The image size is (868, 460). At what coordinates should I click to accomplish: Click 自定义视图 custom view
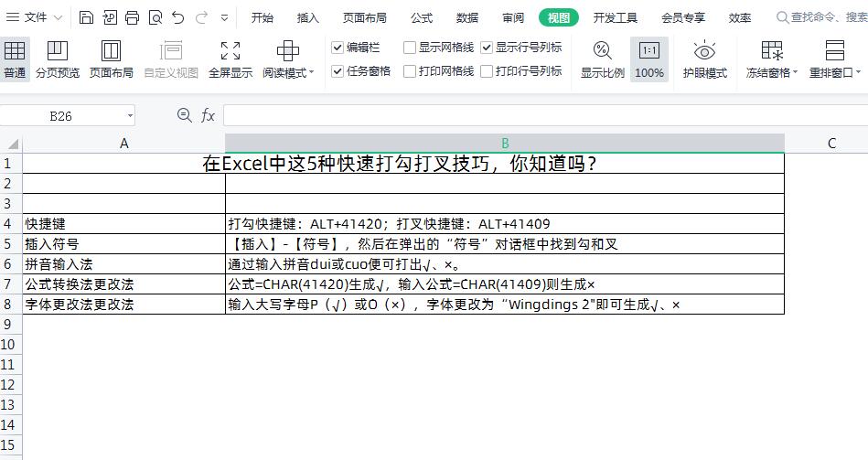click(171, 59)
